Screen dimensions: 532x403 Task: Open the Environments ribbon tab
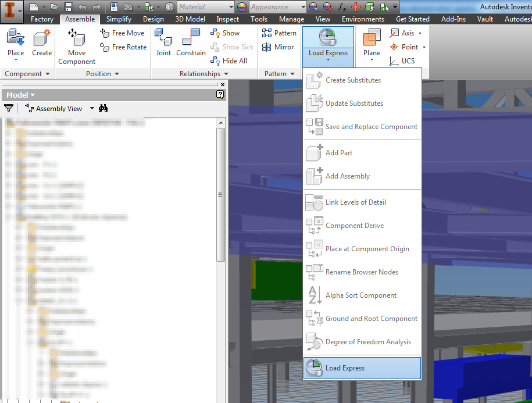tap(363, 19)
